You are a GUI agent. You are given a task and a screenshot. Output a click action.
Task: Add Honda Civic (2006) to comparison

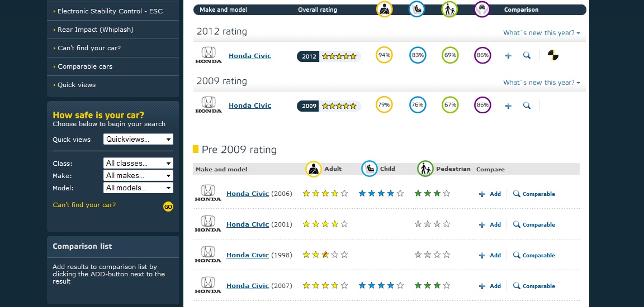(x=490, y=194)
